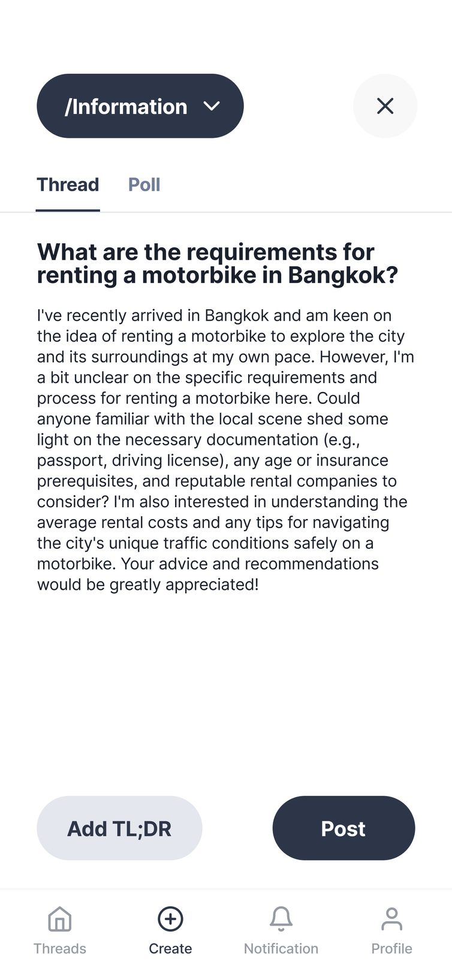Screen dimensions: 452x980
Task: Expand the /Information category selector
Action: point(126,106)
